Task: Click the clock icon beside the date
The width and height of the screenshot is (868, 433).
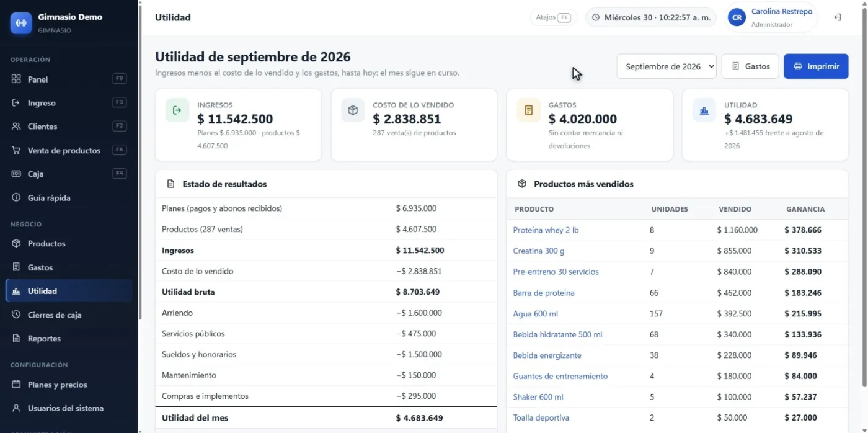Action: pyautogui.click(x=596, y=17)
